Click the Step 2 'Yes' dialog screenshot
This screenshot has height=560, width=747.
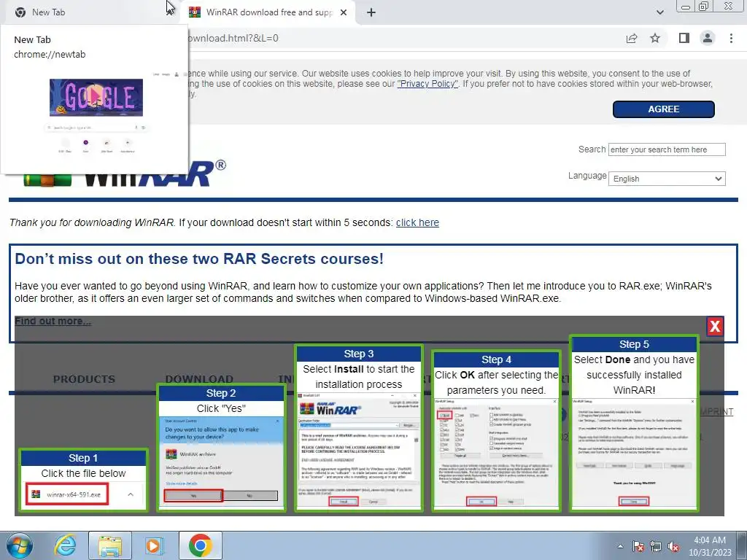coord(221,463)
